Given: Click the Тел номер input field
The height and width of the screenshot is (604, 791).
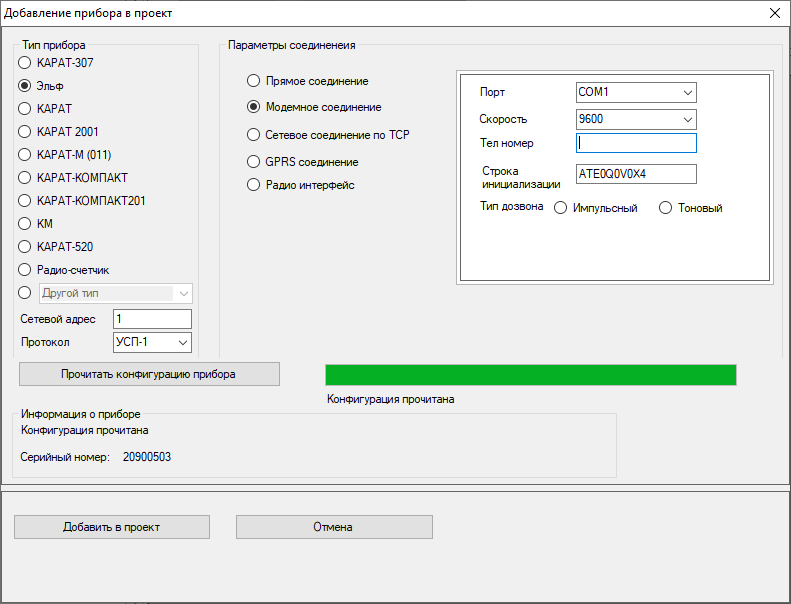Looking at the screenshot, I should [636, 144].
